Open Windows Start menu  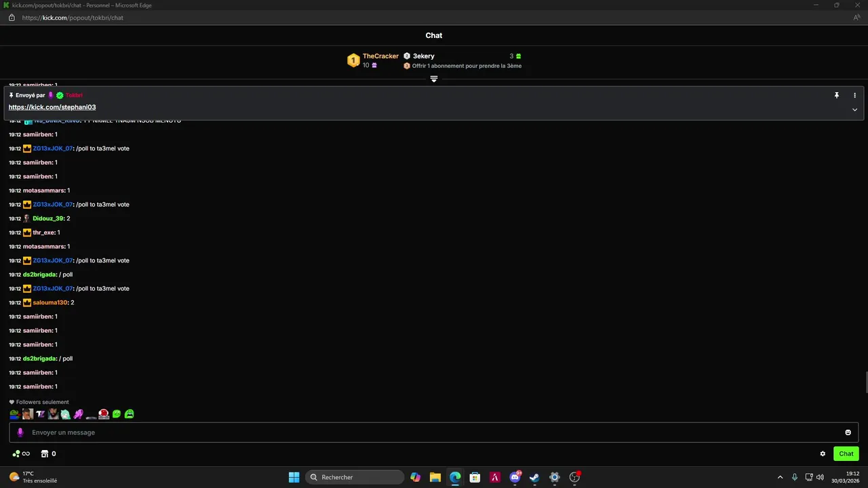tap(294, 477)
